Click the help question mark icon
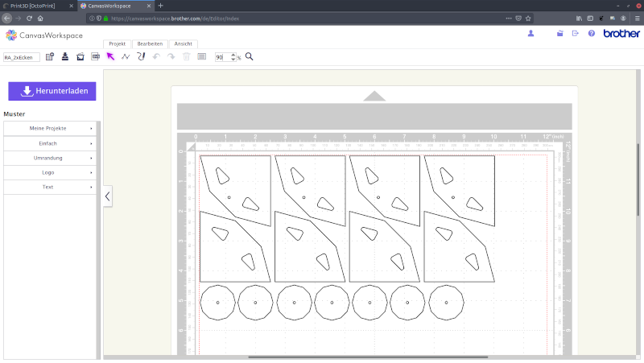The image size is (644, 363). (592, 34)
